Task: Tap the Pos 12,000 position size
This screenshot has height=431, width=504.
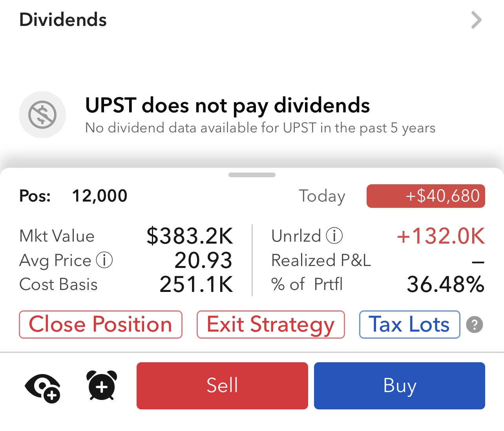Action: [100, 196]
